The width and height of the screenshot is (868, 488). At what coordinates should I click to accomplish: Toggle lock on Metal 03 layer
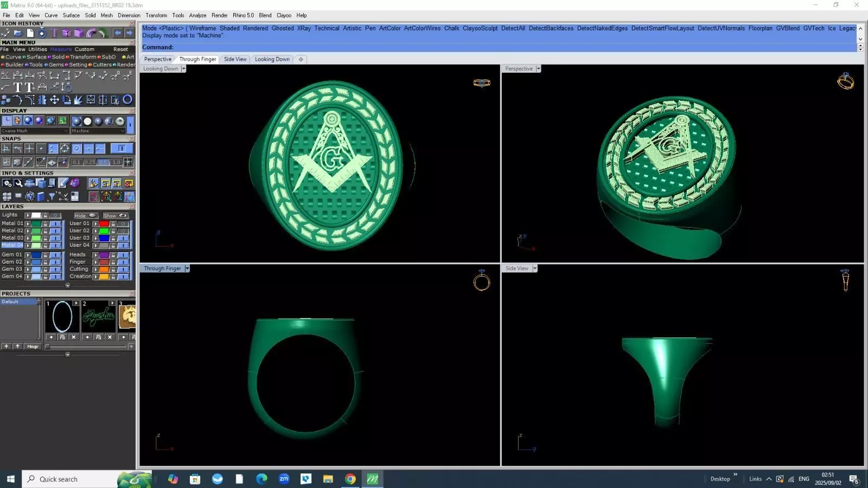click(46, 238)
